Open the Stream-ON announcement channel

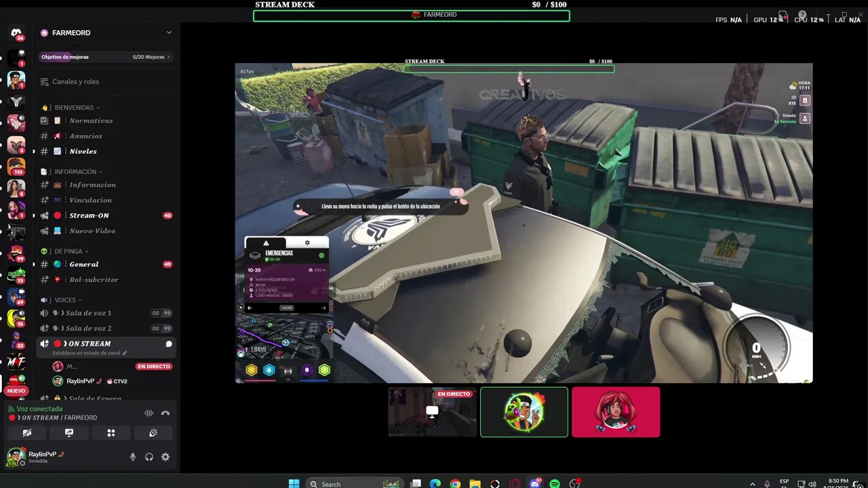point(105,216)
